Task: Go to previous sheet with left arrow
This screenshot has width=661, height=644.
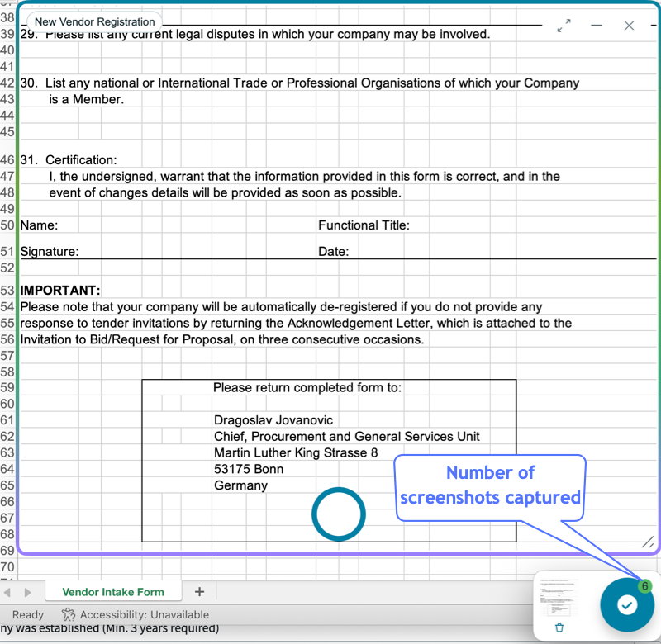Action: (7, 592)
